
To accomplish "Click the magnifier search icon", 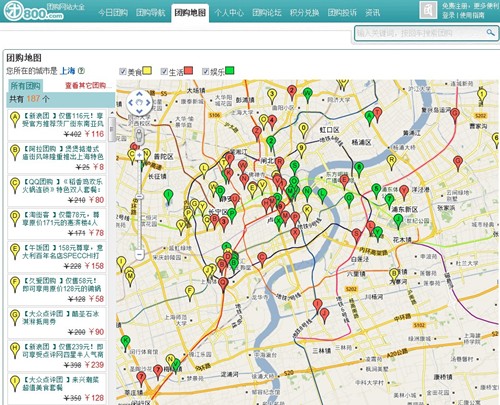I will (490, 33).
